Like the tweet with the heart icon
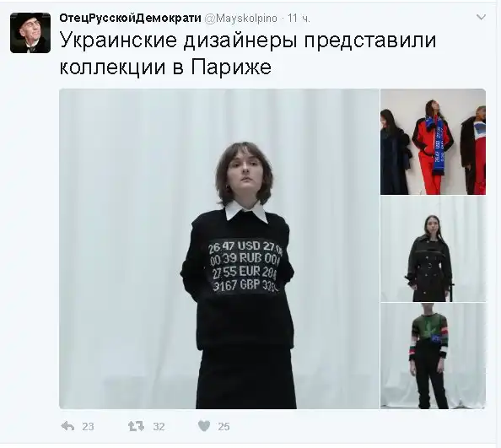The image size is (501, 448). 204,426
